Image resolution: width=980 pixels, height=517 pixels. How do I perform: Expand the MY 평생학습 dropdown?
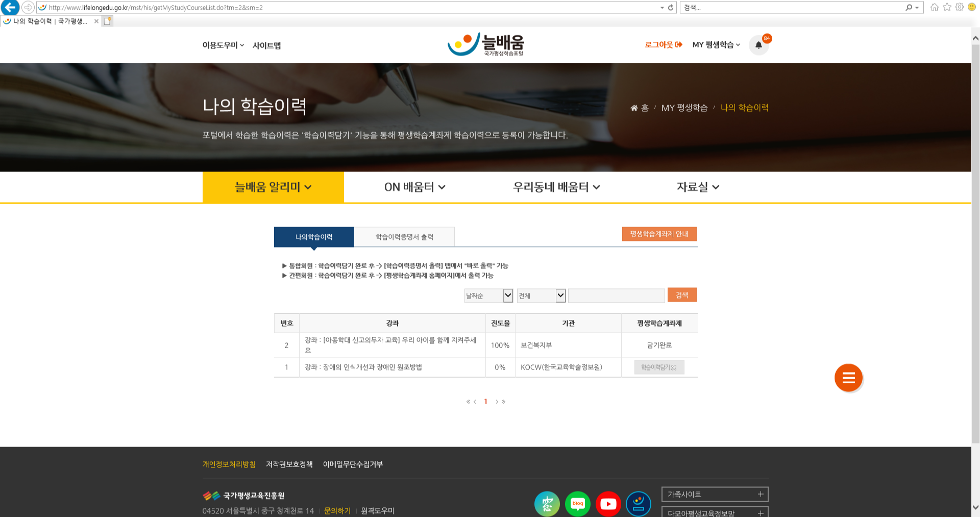point(716,45)
